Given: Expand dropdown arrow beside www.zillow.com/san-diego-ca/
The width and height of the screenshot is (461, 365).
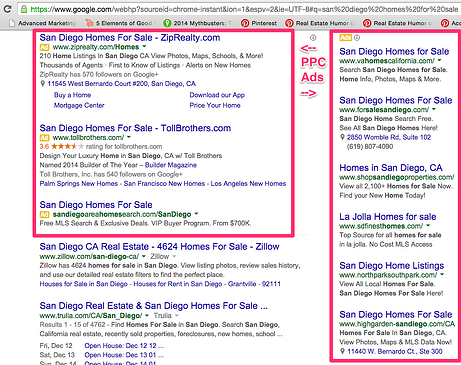Looking at the screenshot, I should tap(144, 256).
